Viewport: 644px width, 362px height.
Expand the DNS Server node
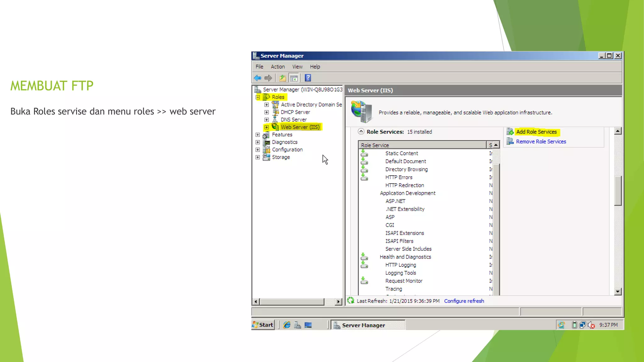pos(267,120)
